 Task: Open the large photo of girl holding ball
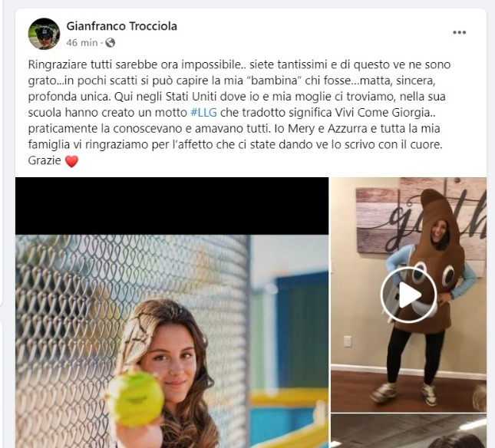[x=172, y=312]
